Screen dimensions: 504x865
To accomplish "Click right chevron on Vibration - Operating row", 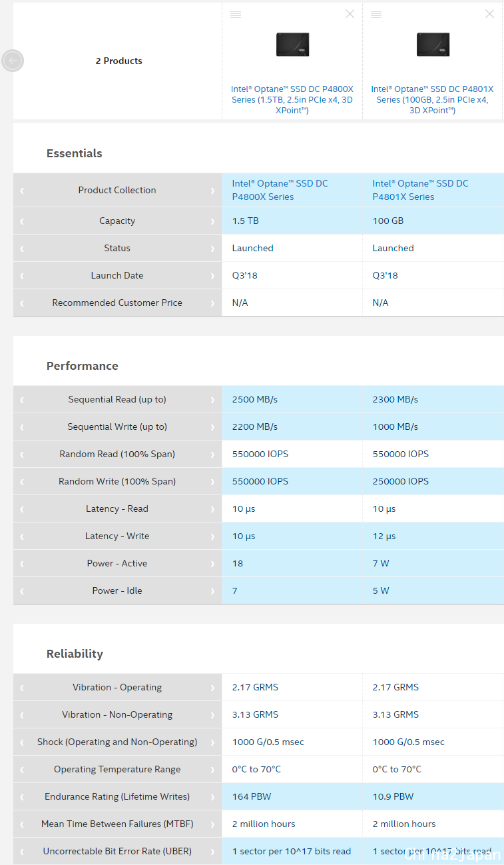I will coord(212,688).
